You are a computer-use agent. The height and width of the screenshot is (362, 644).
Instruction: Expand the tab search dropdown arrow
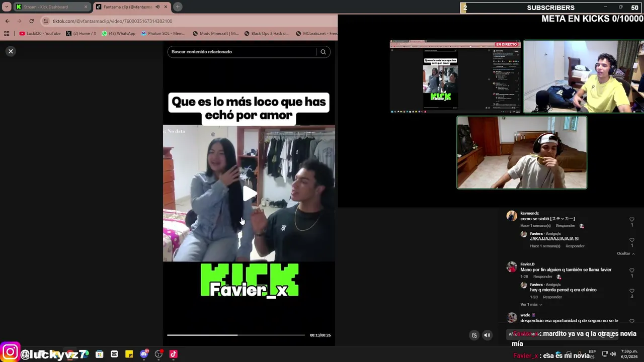(6, 7)
